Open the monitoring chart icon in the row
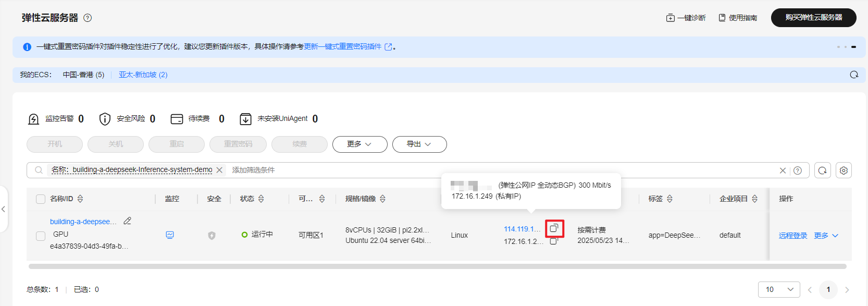 click(170, 235)
